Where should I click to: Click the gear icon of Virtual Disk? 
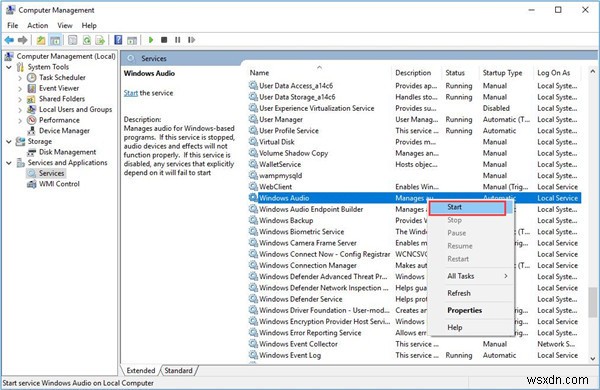click(253, 142)
